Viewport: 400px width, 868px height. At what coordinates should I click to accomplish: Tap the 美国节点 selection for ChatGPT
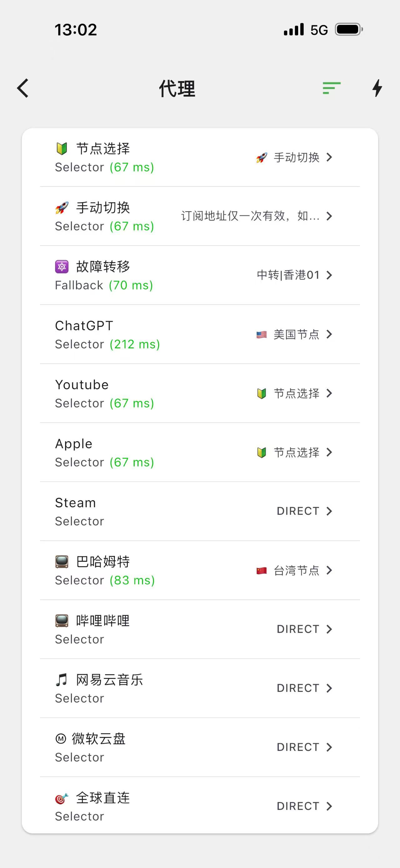pyautogui.click(x=296, y=334)
